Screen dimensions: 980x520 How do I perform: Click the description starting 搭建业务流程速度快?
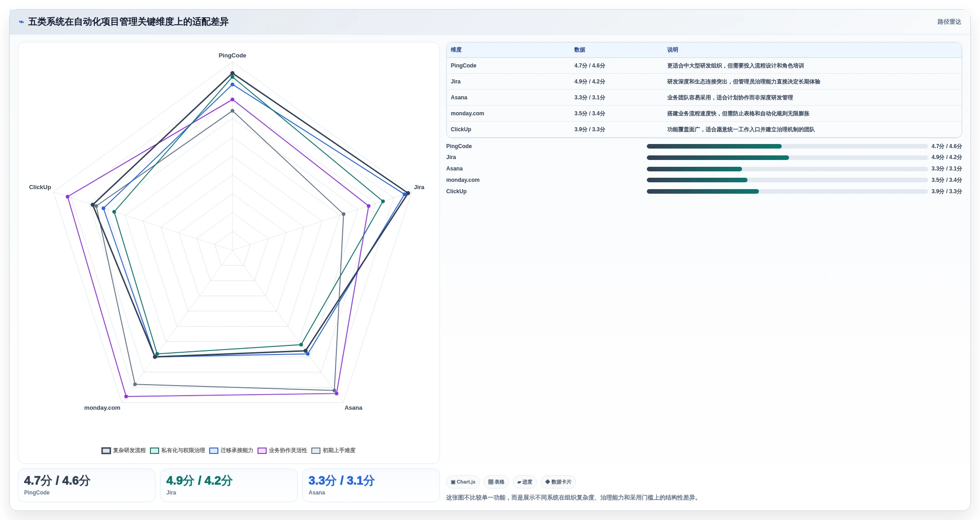pyautogui.click(x=738, y=113)
